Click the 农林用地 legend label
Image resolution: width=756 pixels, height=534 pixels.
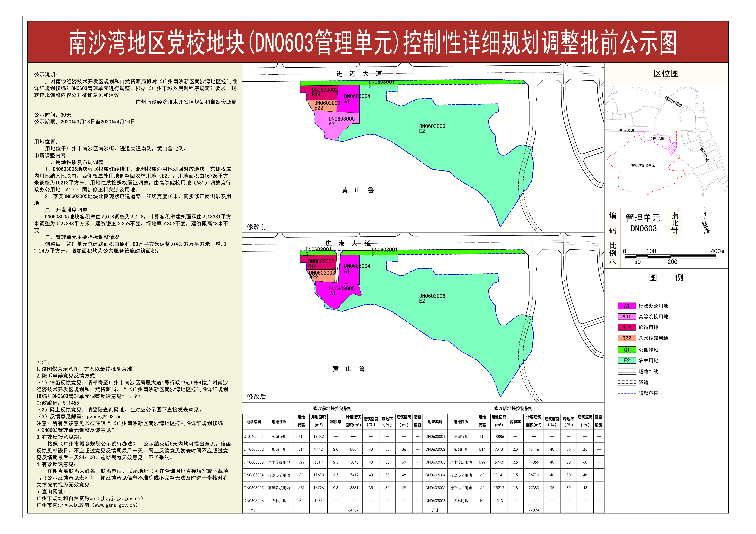[x=648, y=360]
